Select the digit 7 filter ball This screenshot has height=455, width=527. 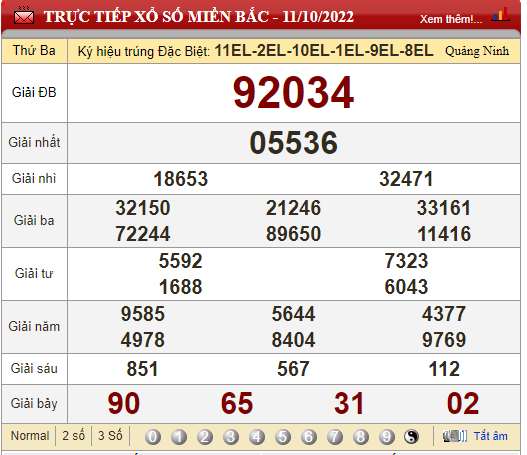click(335, 437)
